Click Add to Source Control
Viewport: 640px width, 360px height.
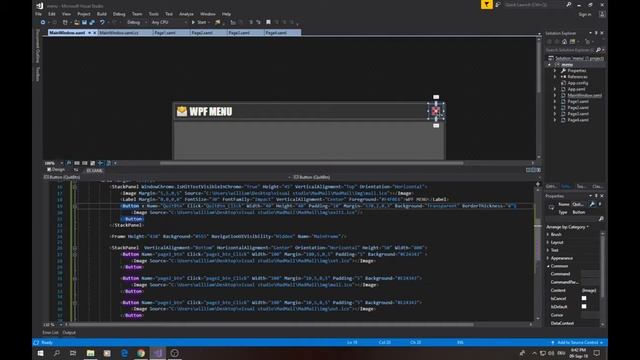(577, 342)
